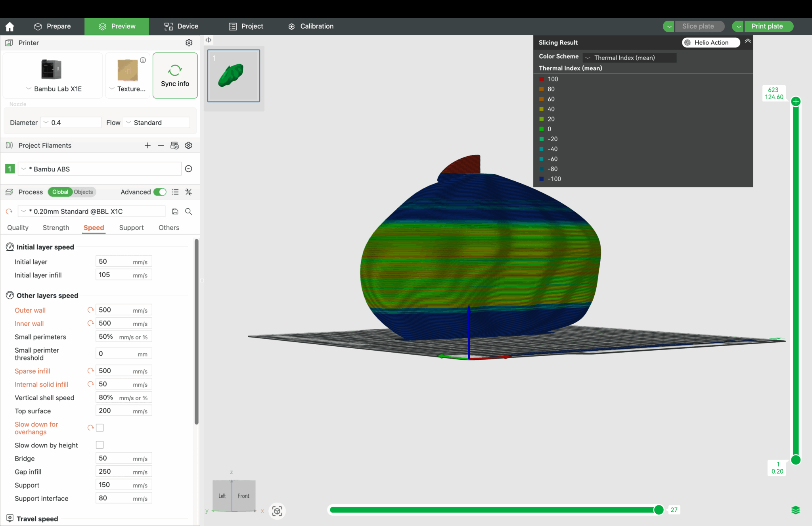Screen dimensions: 812x526
Task: Switch to the Device tab
Action: click(x=181, y=26)
